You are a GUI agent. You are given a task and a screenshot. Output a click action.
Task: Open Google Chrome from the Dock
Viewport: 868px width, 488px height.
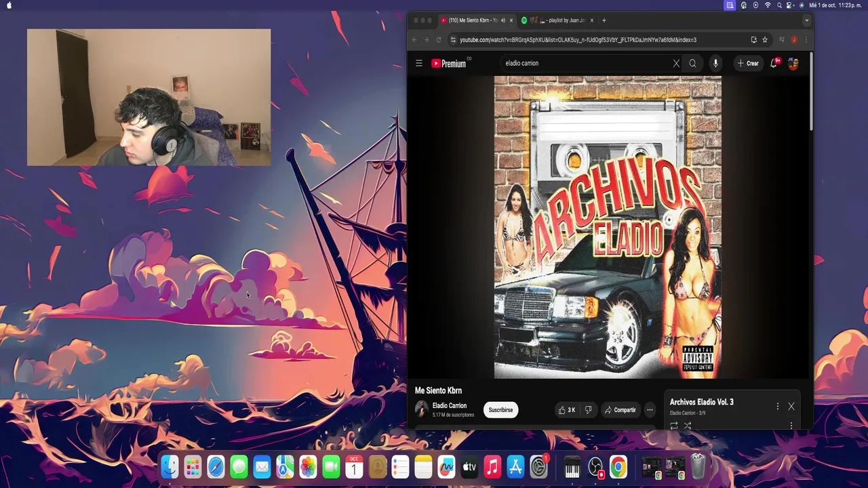(x=618, y=467)
